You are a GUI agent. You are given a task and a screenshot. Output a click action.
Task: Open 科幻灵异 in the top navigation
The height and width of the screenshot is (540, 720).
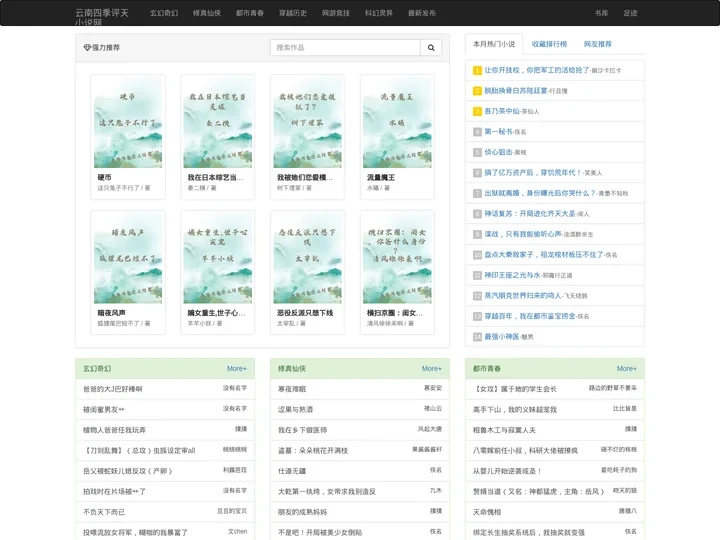click(x=379, y=13)
